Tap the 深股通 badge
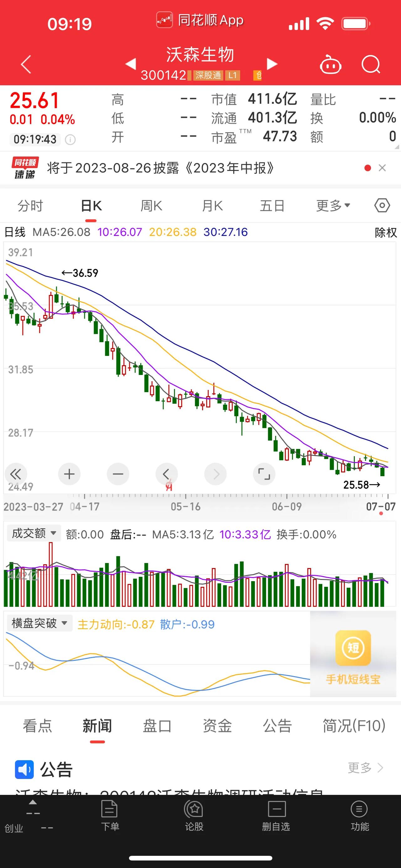401x868 pixels. (x=208, y=75)
